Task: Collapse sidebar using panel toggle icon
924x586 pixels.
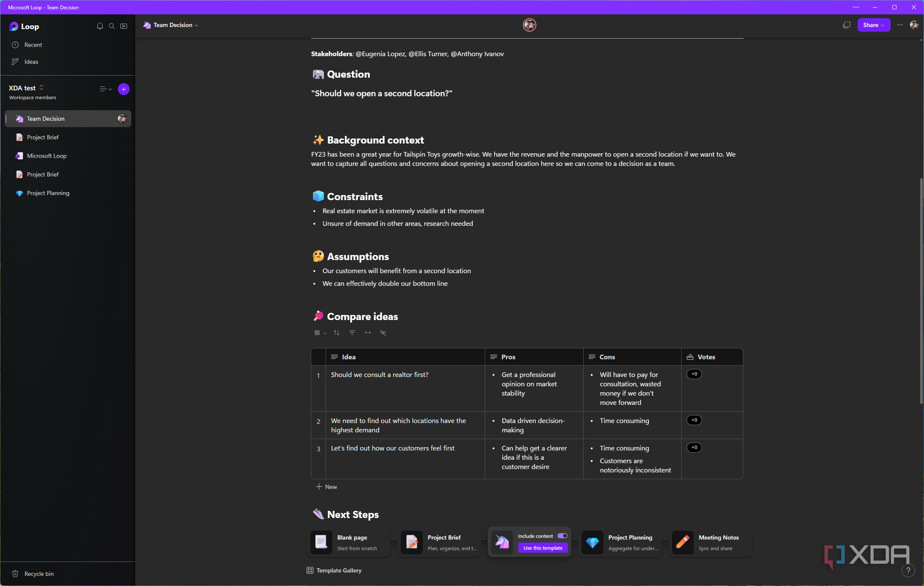Action: 124,26
